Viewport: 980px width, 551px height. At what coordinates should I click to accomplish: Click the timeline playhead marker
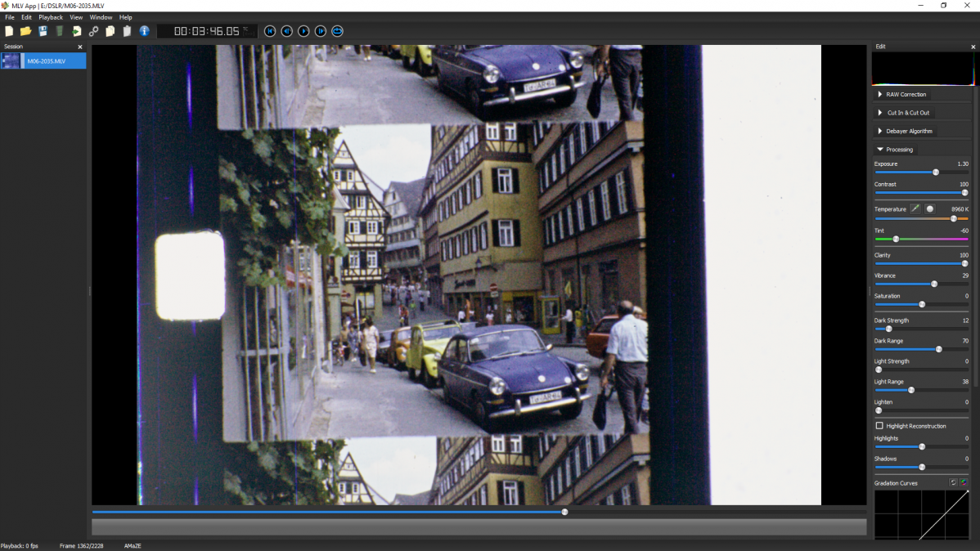pyautogui.click(x=564, y=512)
